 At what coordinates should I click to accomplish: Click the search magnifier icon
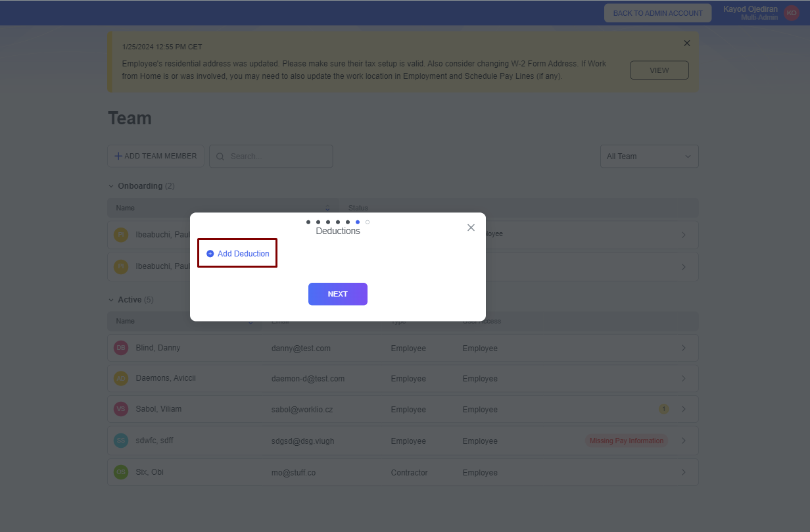click(220, 157)
